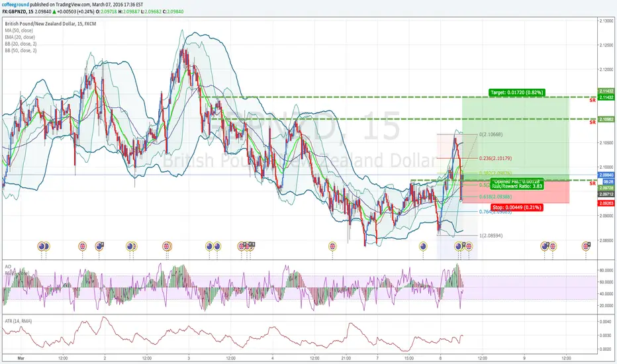
Task: Click green 2.09728 price axis tag
Action: tap(606, 189)
